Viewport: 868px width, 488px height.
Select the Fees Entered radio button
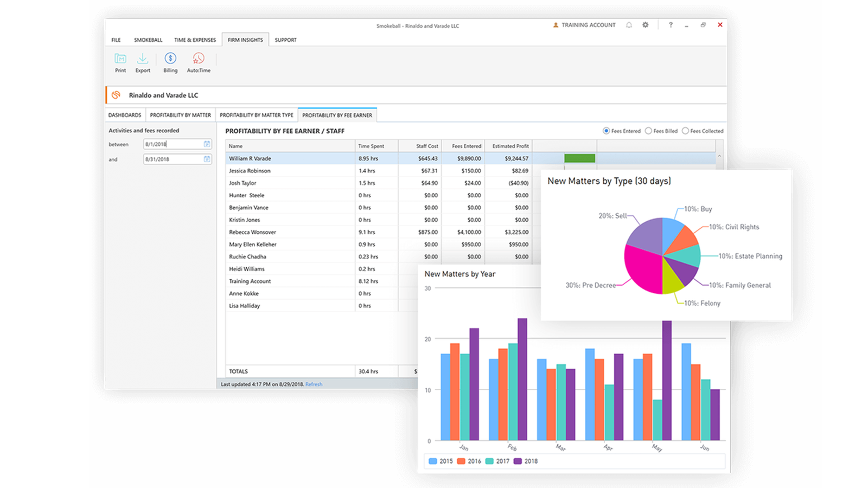606,131
